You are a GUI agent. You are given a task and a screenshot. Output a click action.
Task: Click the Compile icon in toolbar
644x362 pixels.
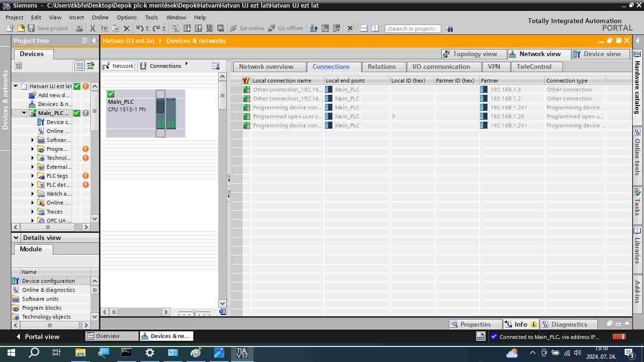click(x=176, y=28)
